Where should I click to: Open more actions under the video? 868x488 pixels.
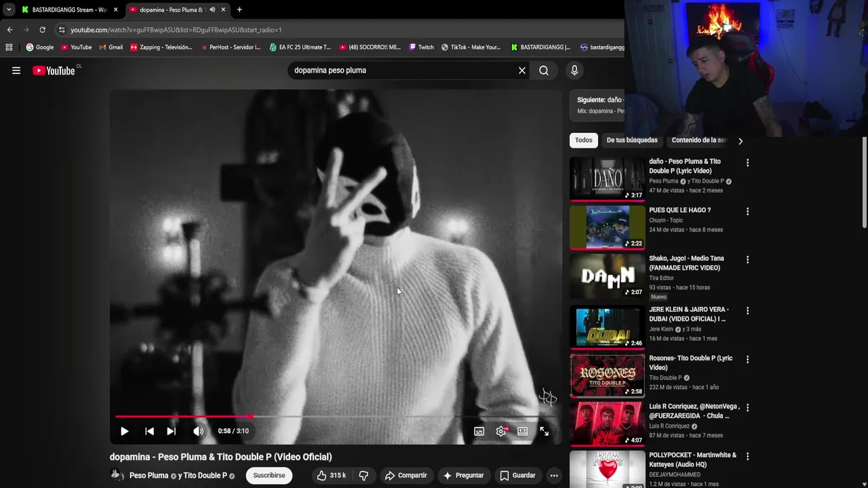[554, 476]
